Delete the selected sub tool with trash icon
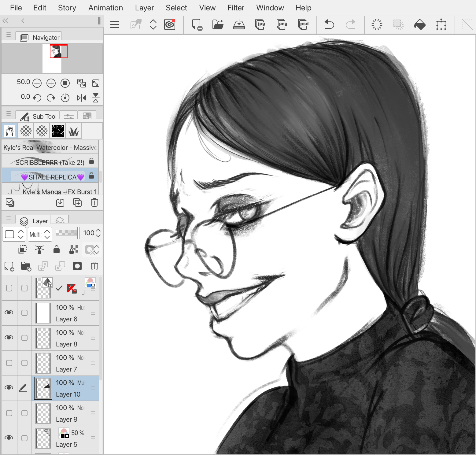The image size is (476, 455). pyautogui.click(x=94, y=202)
